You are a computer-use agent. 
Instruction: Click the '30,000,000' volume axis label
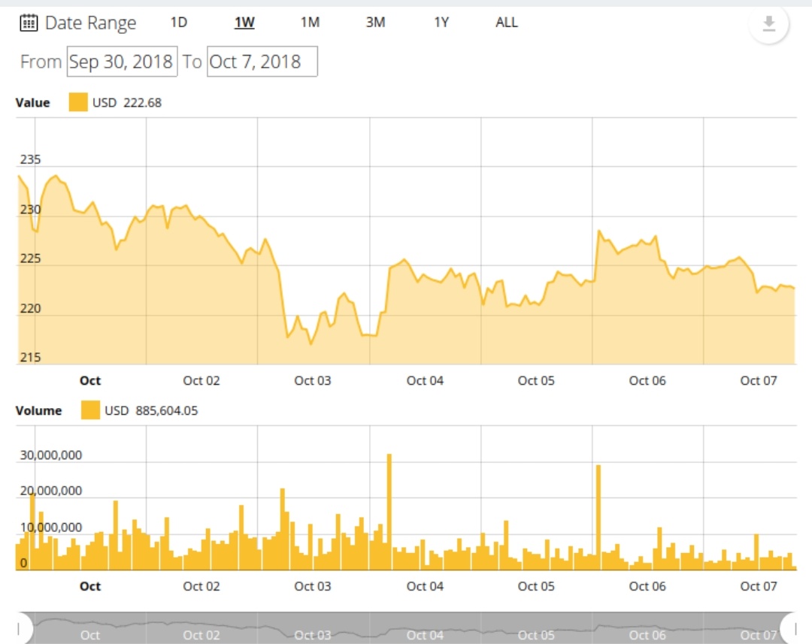pos(51,455)
